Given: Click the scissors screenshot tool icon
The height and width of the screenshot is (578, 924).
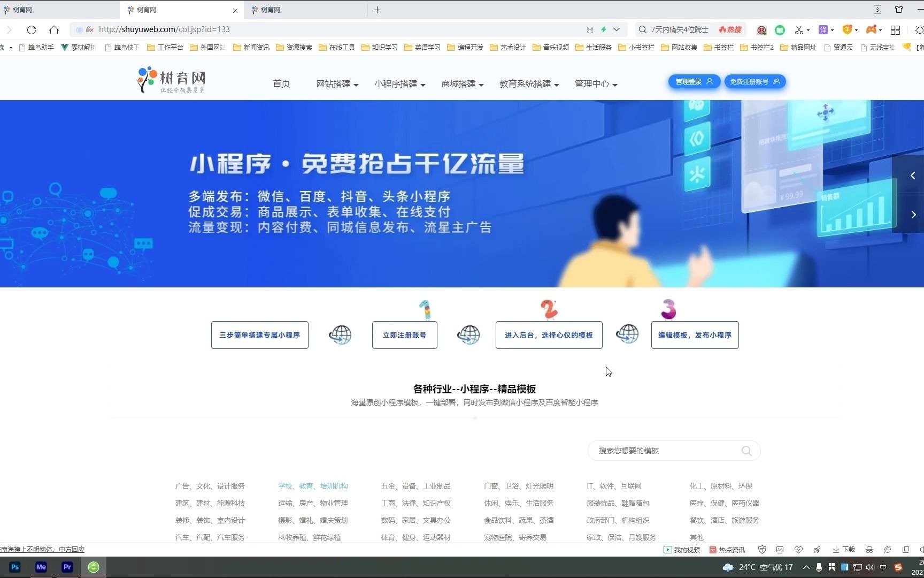Looking at the screenshot, I should [799, 29].
